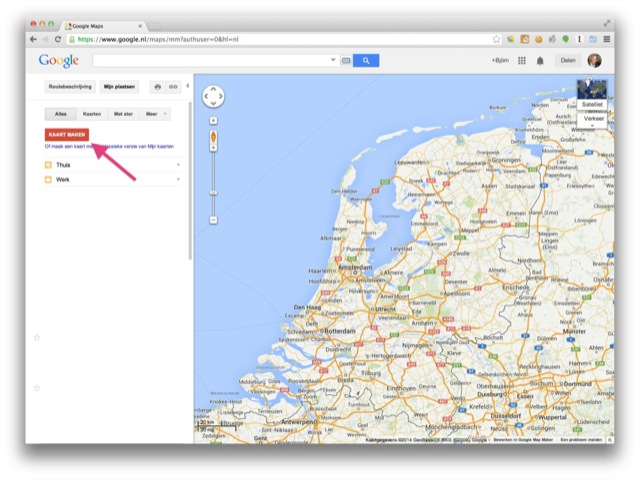This screenshot has width=640, height=479.
Task: Select the orange Street View pegman
Action: (x=213, y=136)
